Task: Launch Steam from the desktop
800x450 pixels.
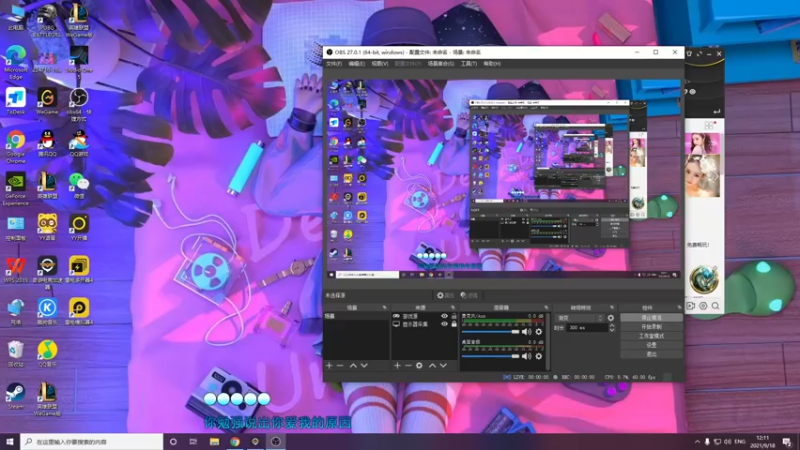Action: tap(16, 396)
